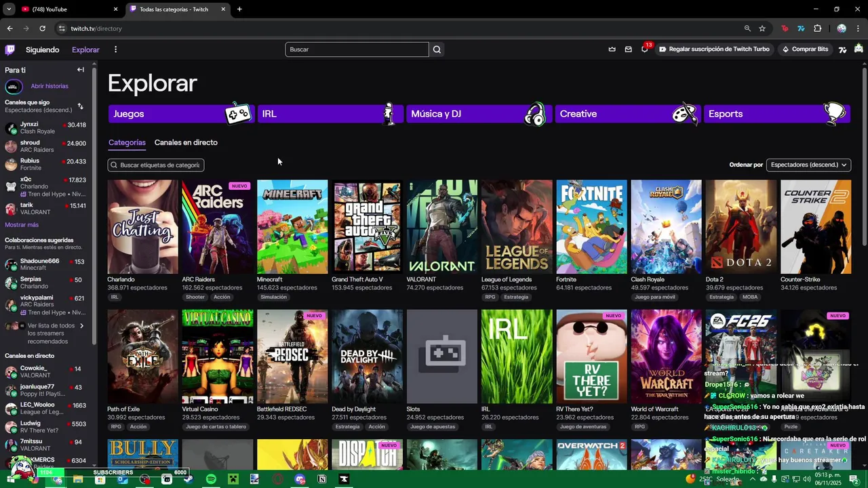This screenshot has width=868, height=488.
Task: Click the browser address bar URL
Action: tap(96, 28)
